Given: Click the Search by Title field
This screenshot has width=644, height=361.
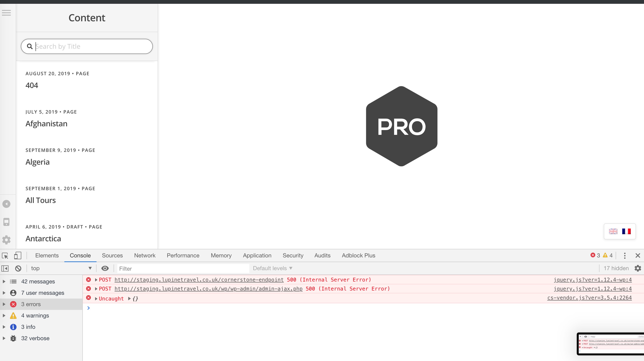Looking at the screenshot, I should click(93, 47).
